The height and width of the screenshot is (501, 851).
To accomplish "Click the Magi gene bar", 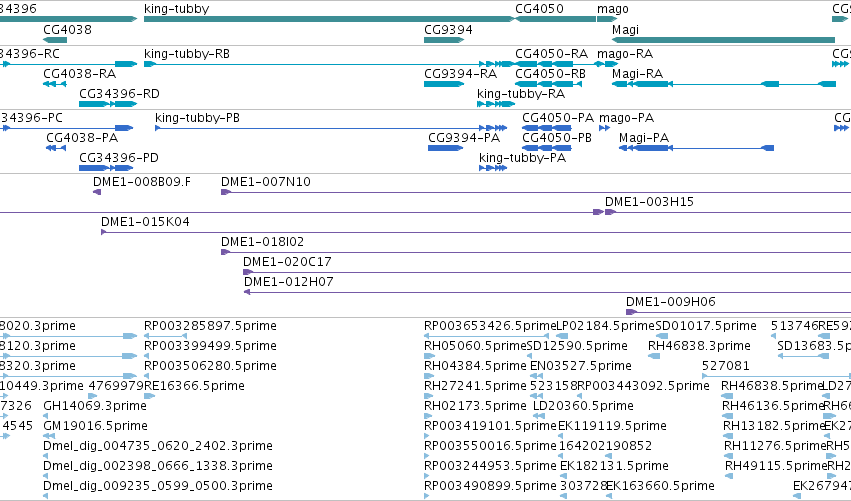I will (723, 40).
